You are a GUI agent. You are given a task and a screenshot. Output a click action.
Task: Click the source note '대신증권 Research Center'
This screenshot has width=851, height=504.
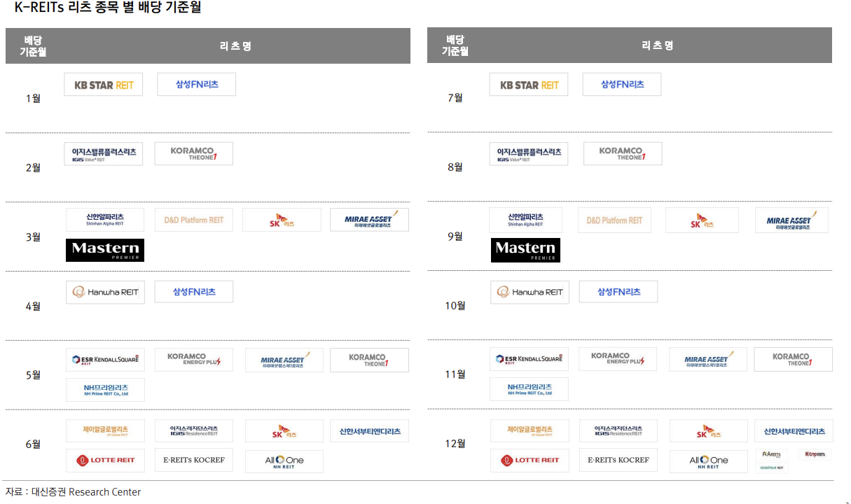86,492
